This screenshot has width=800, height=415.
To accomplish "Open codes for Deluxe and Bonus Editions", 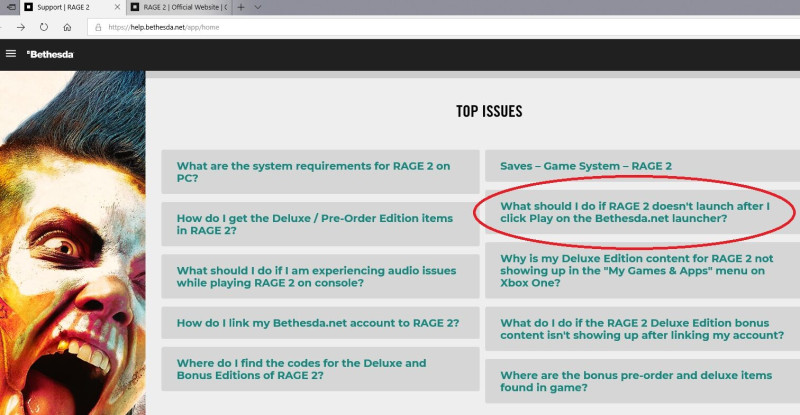I will [x=320, y=369].
